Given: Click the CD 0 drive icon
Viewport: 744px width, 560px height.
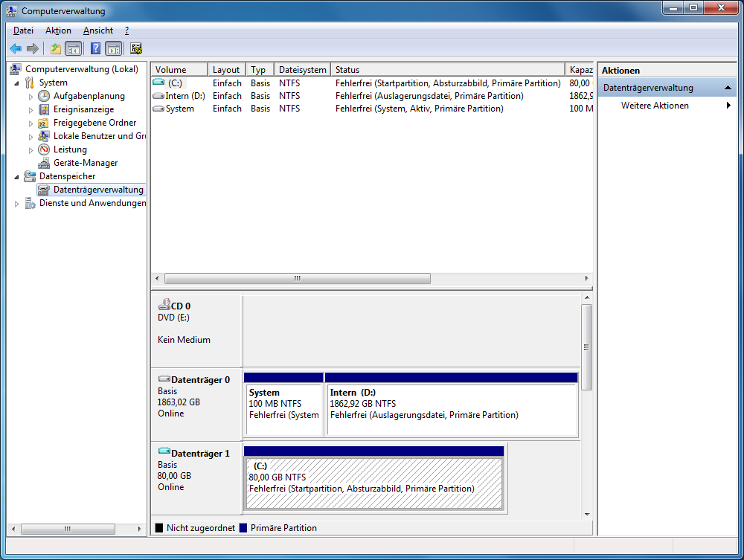Looking at the screenshot, I should (164, 304).
